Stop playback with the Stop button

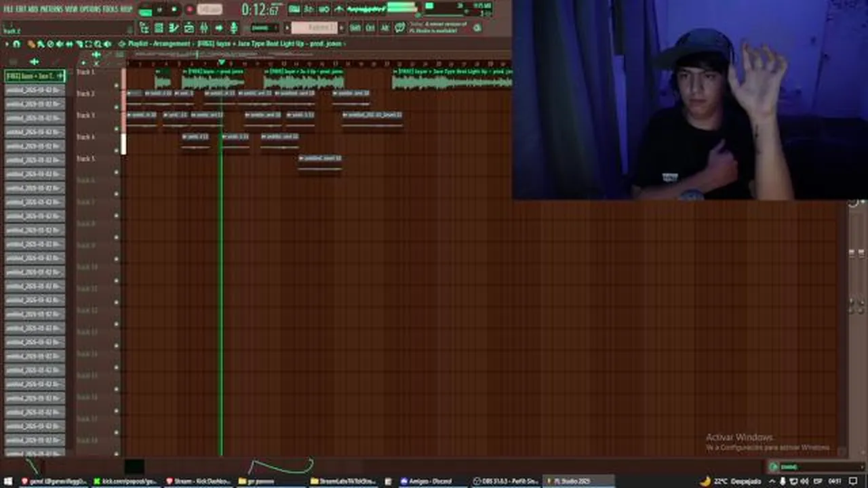pos(174,9)
